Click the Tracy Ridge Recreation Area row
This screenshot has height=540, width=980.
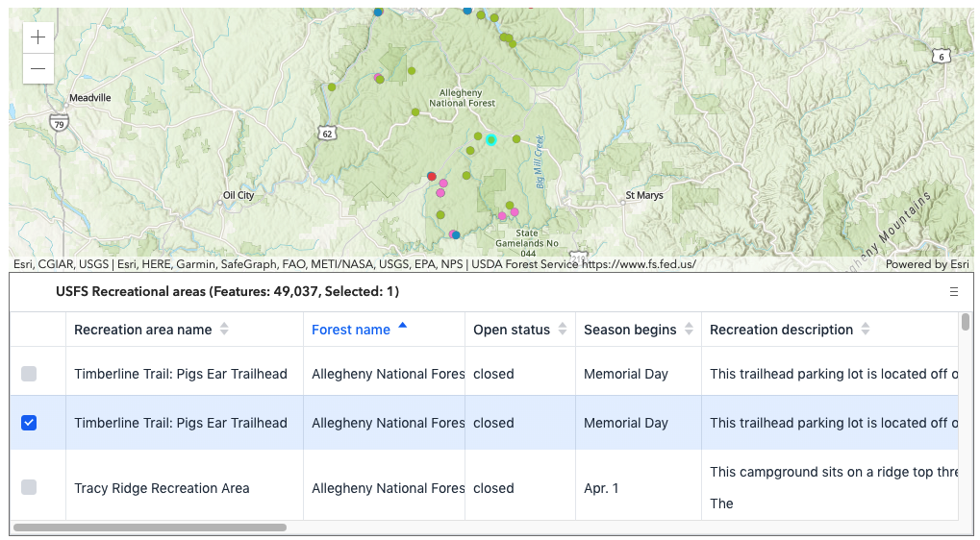162,488
